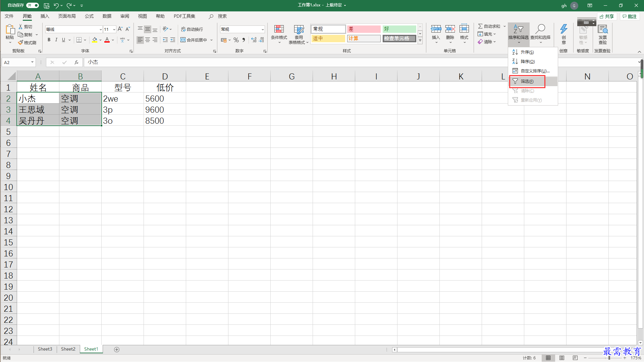Toggle middle vertical alignment
The image size is (644, 362).
point(148,29)
